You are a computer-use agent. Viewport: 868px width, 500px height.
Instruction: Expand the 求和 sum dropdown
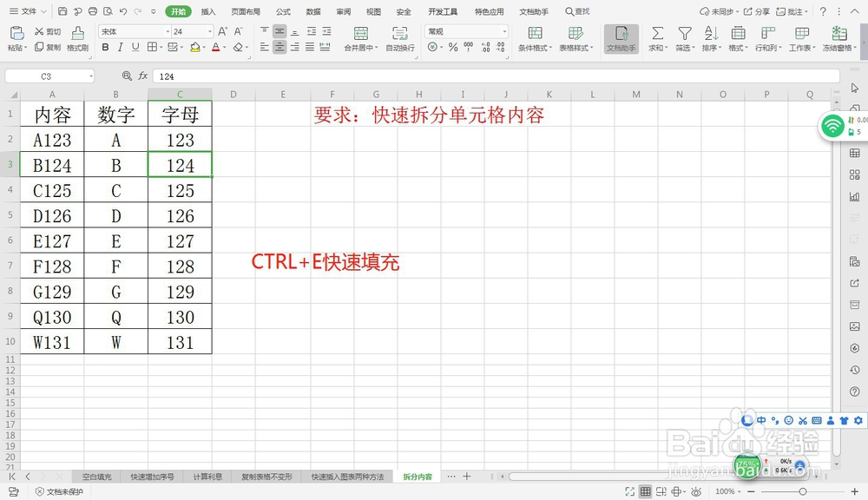[x=667, y=48]
